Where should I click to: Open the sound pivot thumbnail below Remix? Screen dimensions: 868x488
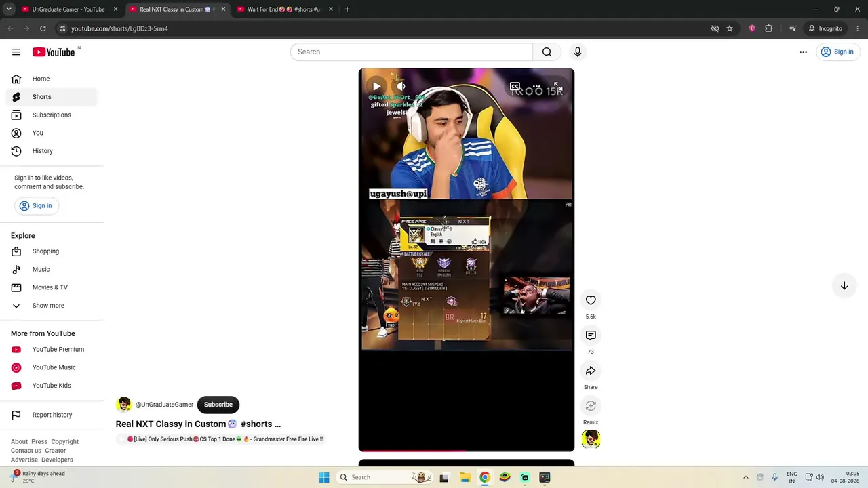point(591,439)
